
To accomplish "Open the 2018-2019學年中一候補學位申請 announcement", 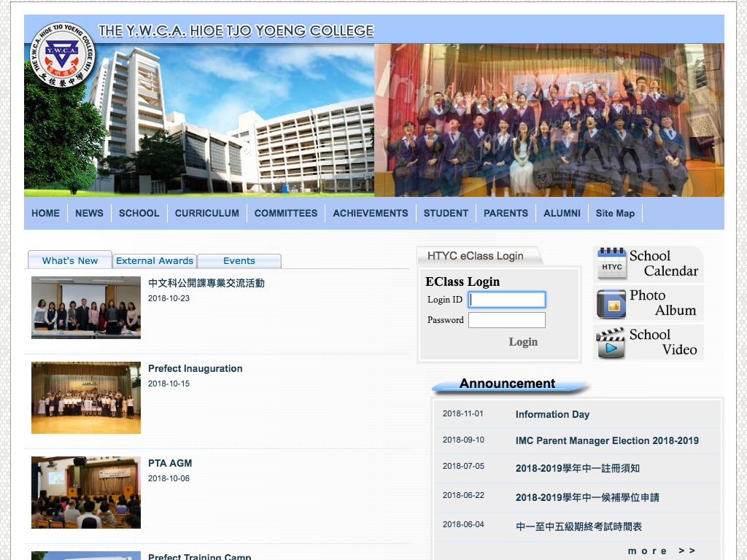I will [x=587, y=497].
